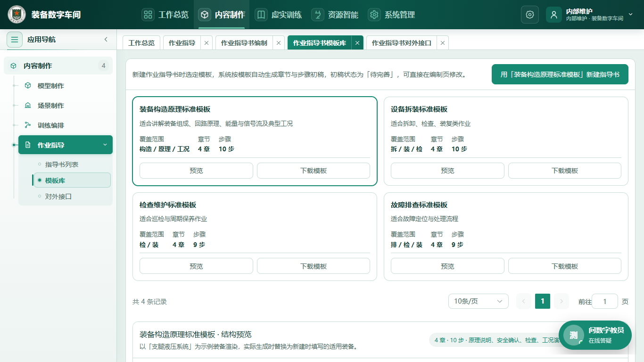Select 模板库 in the sidebar
This screenshot has height=362, width=644.
[72, 180]
